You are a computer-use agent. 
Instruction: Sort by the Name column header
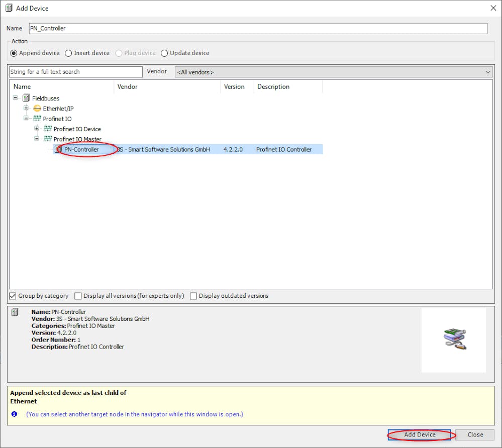pos(62,86)
